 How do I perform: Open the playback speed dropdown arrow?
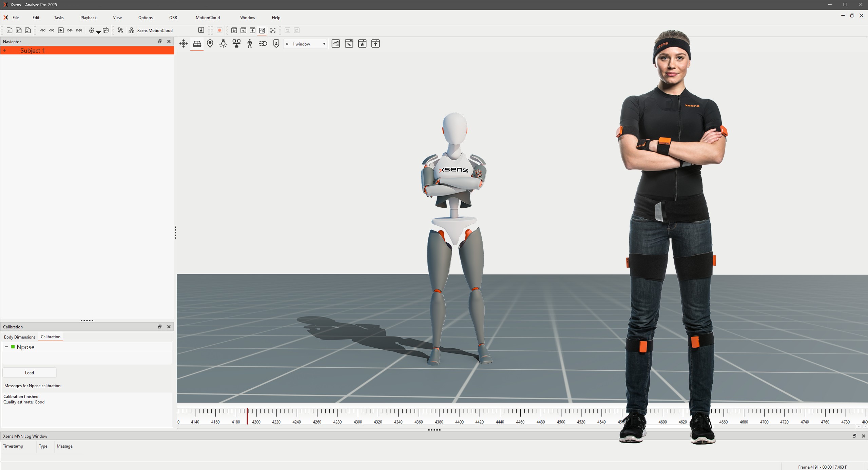coord(98,32)
